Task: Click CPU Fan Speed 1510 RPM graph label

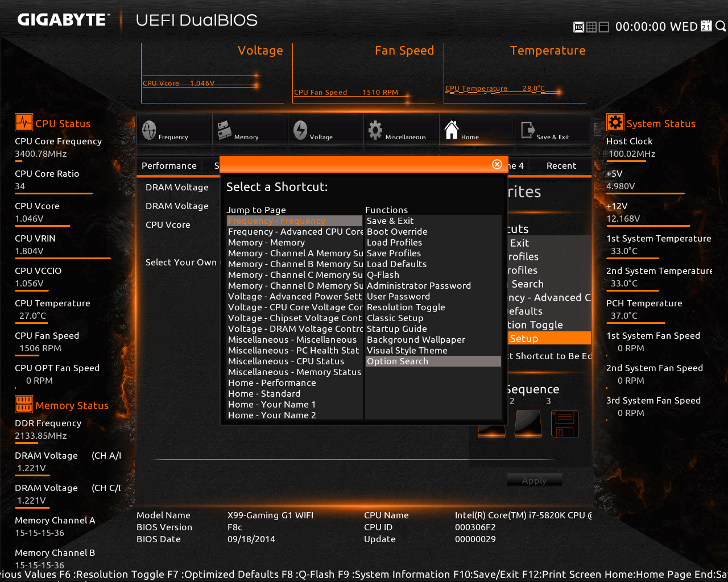Action: coord(346,92)
